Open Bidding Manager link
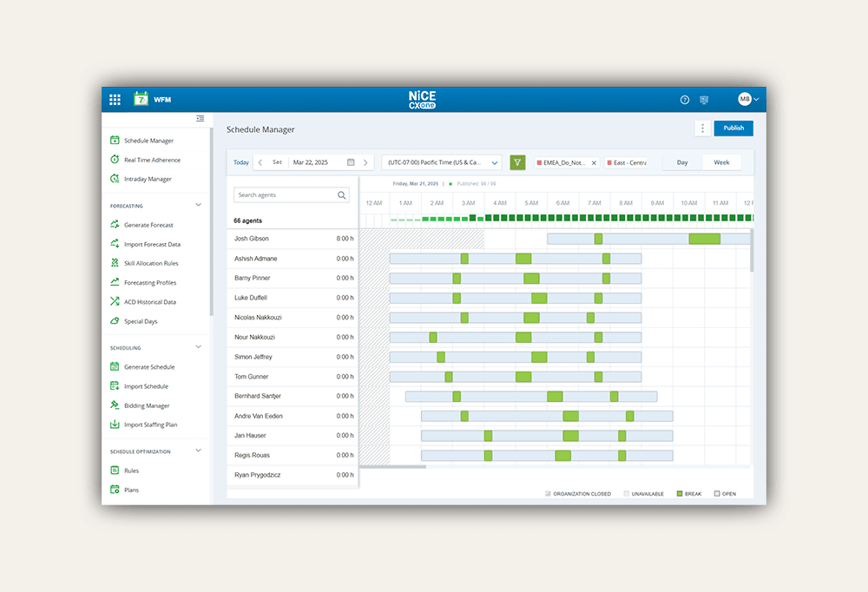This screenshot has width=868, height=592. (147, 405)
